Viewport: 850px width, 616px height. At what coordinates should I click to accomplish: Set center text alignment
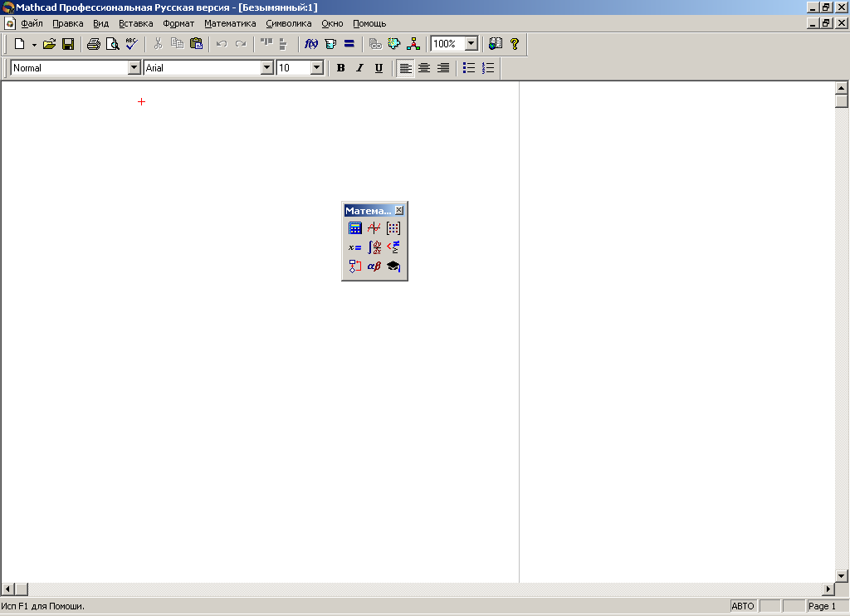point(424,68)
